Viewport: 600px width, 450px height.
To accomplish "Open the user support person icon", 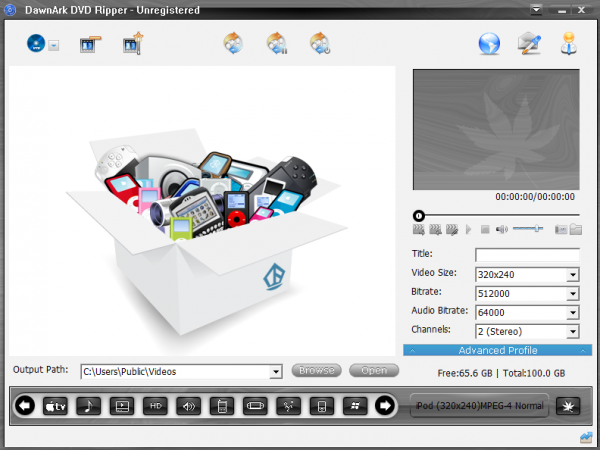I will pos(569,43).
